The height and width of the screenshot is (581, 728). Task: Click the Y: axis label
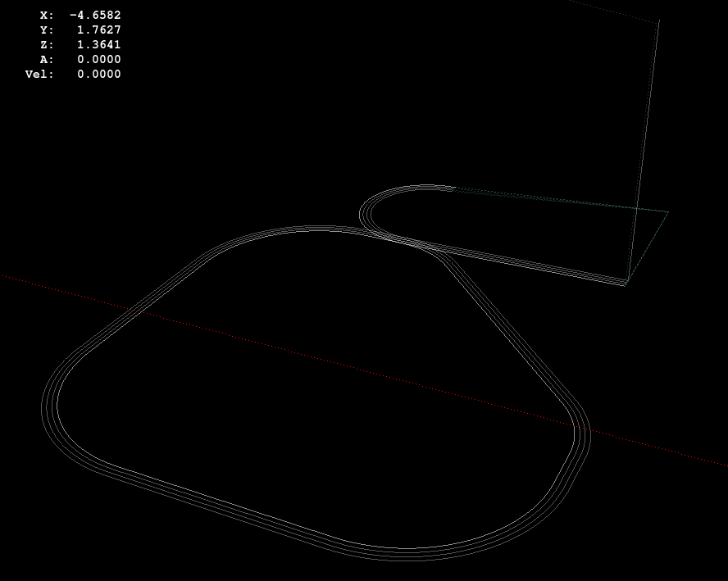click(46, 30)
